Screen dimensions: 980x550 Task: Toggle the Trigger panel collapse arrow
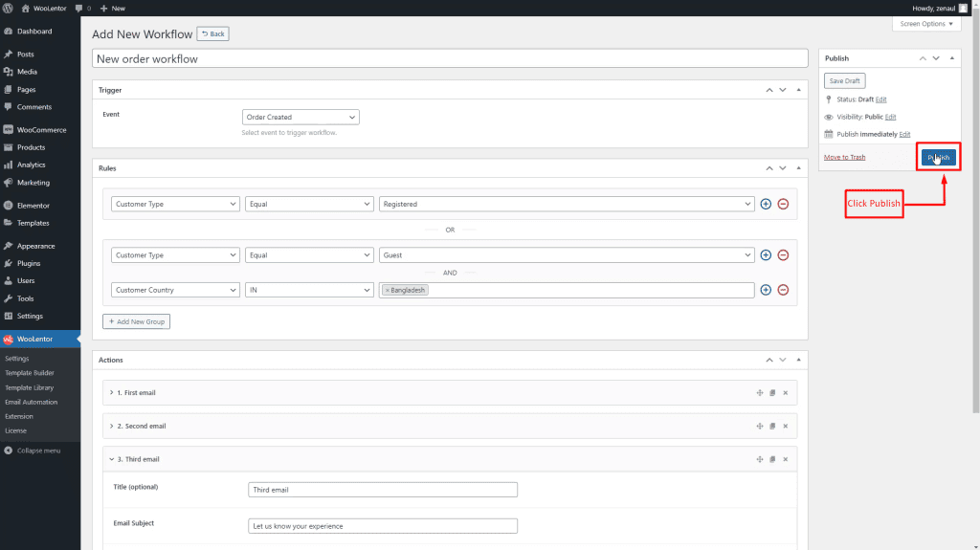797,90
